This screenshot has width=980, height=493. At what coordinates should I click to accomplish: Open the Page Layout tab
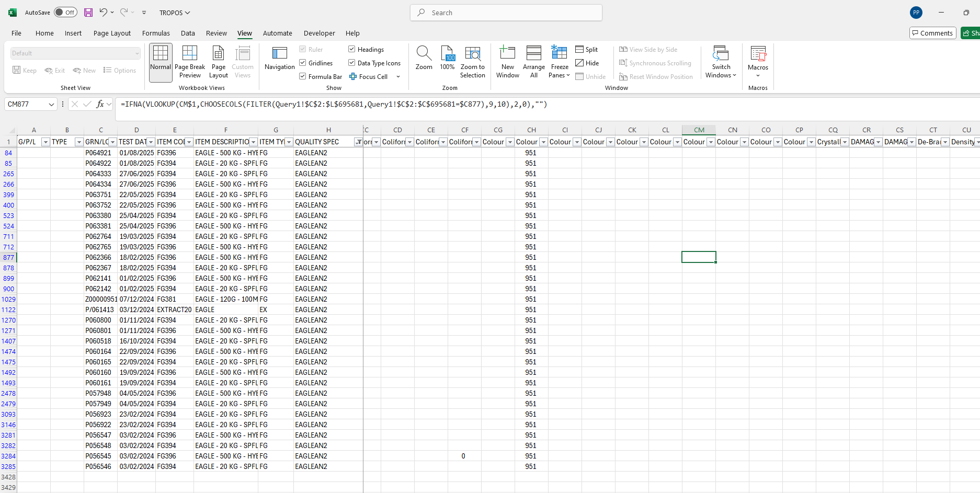pos(112,33)
